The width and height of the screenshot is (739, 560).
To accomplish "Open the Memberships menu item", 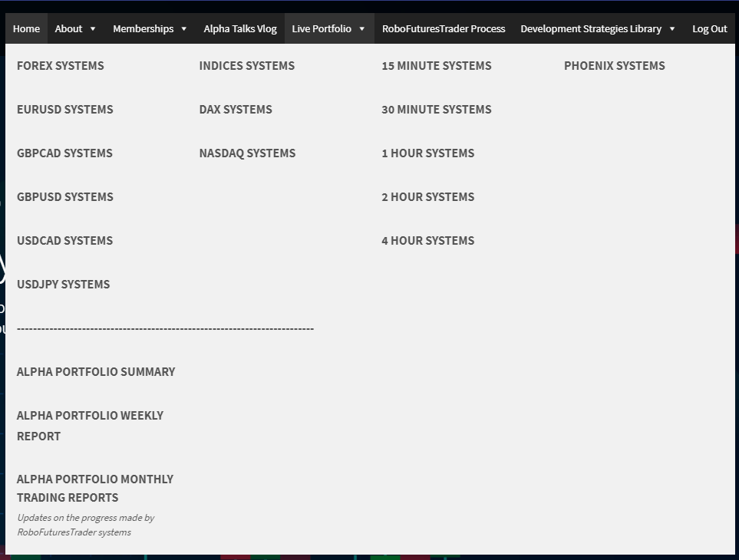I will click(x=144, y=28).
